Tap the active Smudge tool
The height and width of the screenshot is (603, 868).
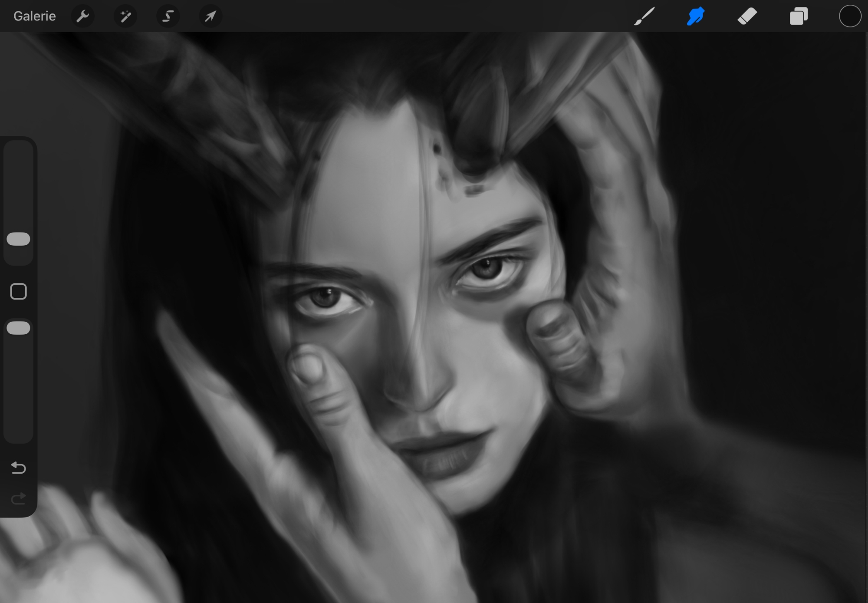point(695,16)
